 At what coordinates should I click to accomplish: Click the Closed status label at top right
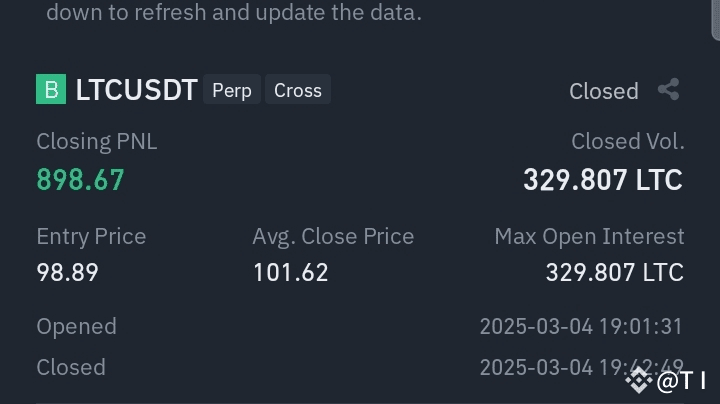[x=603, y=91]
